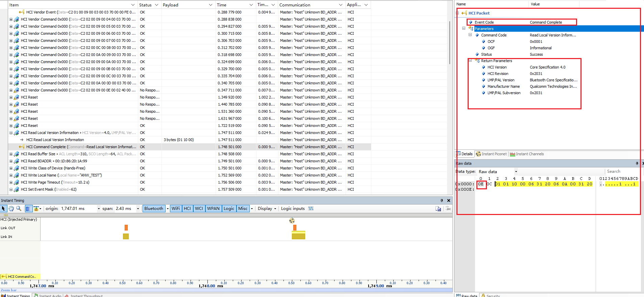Viewport: 644px width, 297px height.
Task: Open the Status column filter dropdown
Action: [156, 5]
